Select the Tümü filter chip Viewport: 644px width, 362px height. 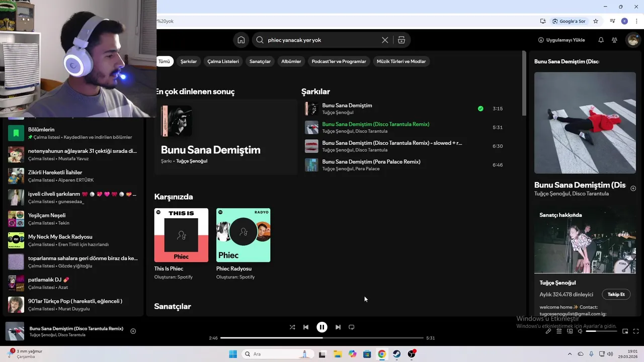pyautogui.click(x=164, y=61)
